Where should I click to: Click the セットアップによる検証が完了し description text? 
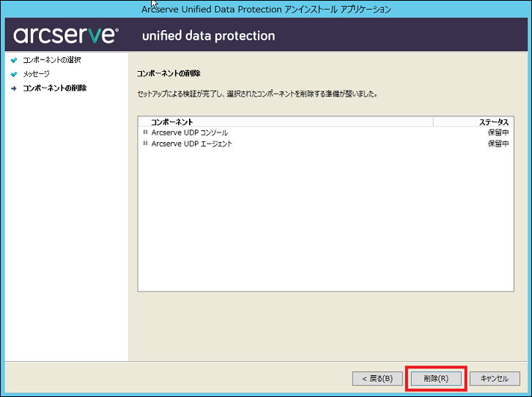[257, 94]
